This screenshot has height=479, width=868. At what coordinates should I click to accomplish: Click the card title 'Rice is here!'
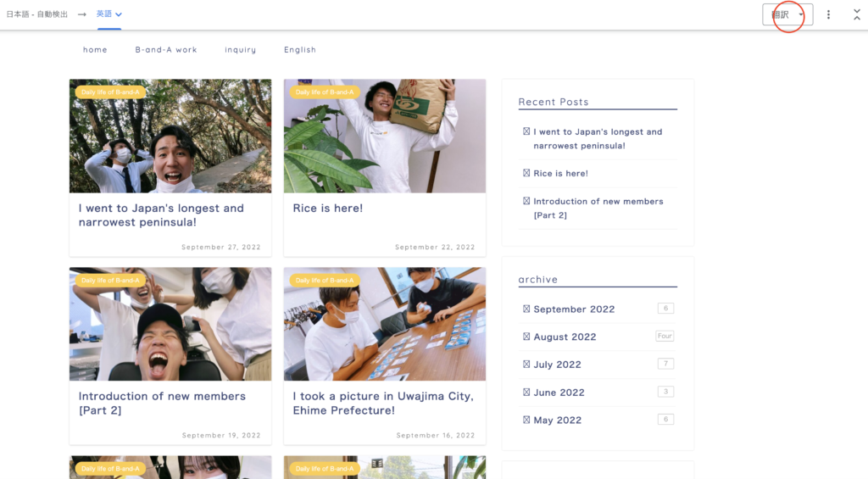click(328, 209)
